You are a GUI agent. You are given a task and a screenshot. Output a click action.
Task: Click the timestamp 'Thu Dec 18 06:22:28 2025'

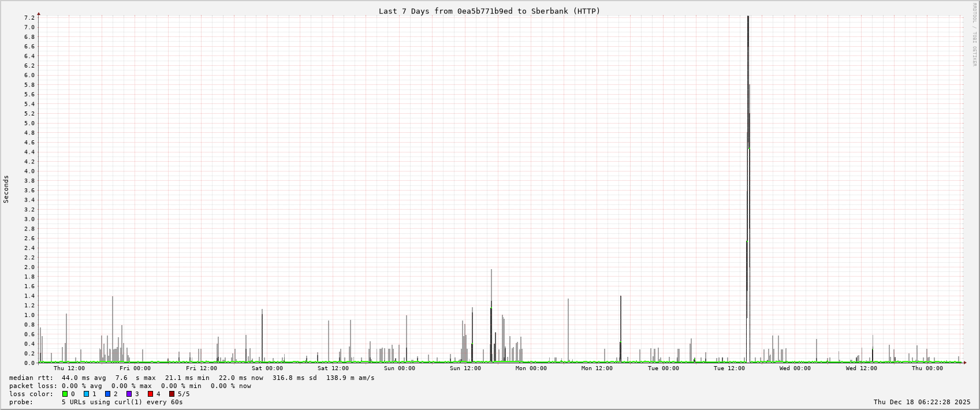(922, 402)
